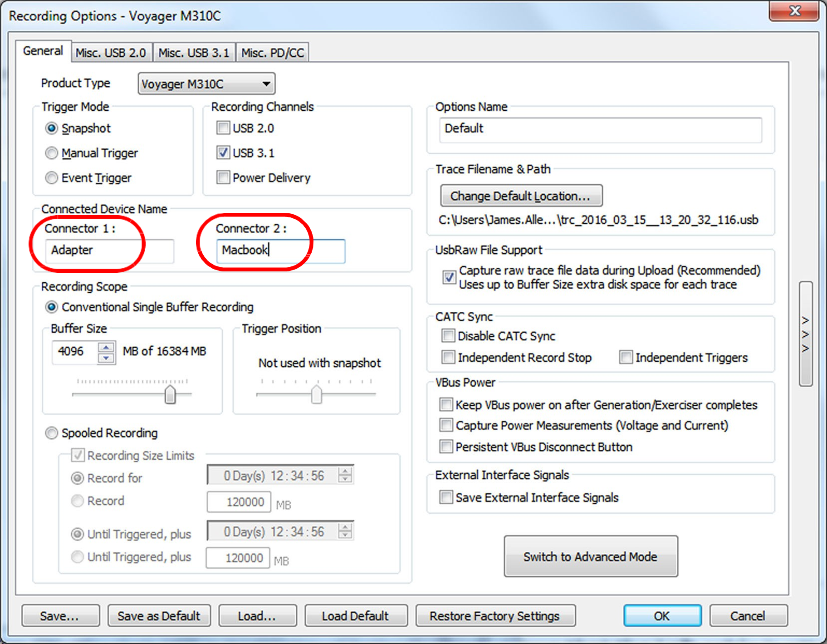Viewport: 827px width, 644px height.
Task: Enable Save External Interface Signals
Action: [446, 497]
